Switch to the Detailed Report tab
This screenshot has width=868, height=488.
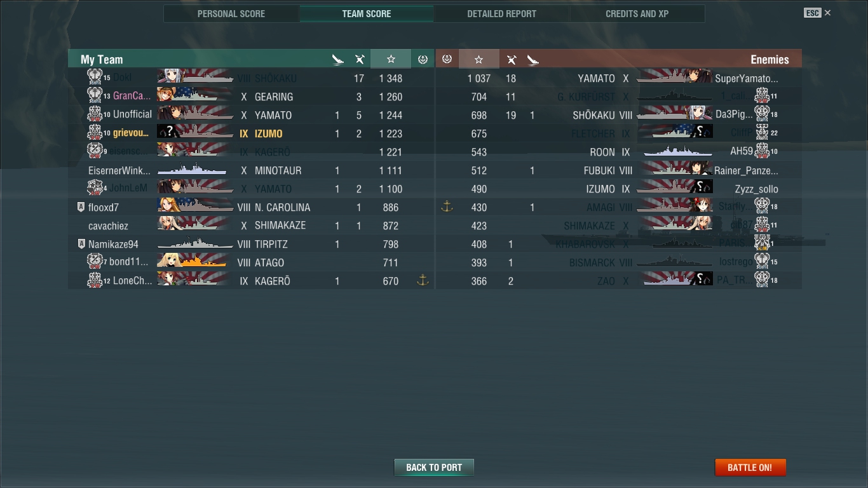pyautogui.click(x=501, y=13)
